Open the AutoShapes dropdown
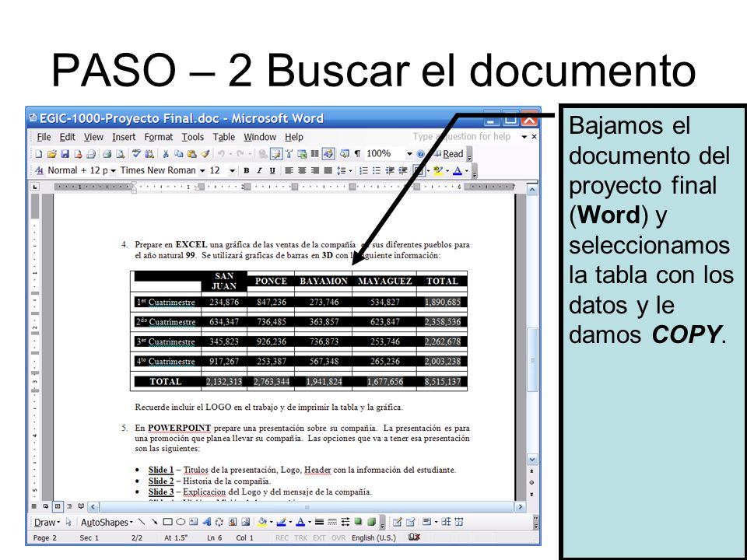The image size is (747, 560). (107, 523)
